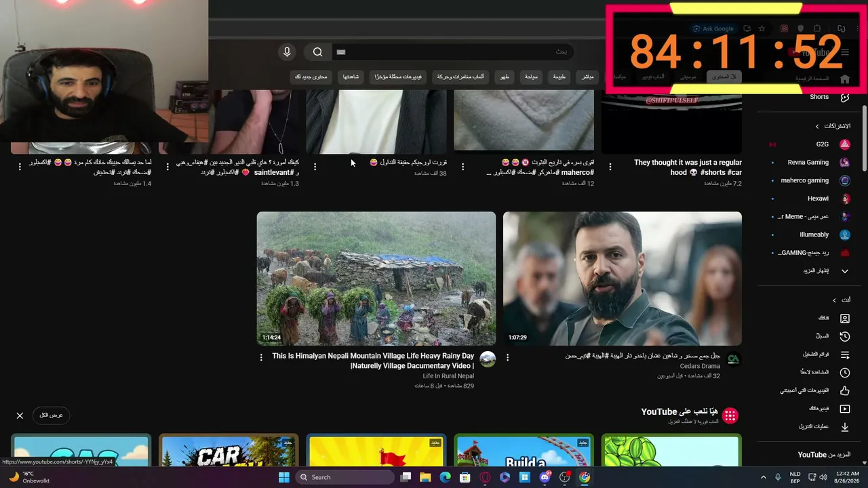Expand the 'You' section header chevron
868x488 pixels.
pos(834,300)
